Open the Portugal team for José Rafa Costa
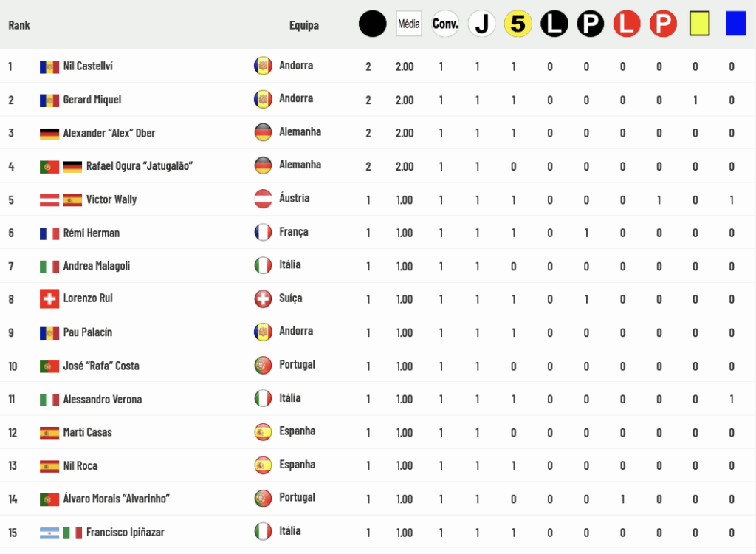 click(297, 365)
